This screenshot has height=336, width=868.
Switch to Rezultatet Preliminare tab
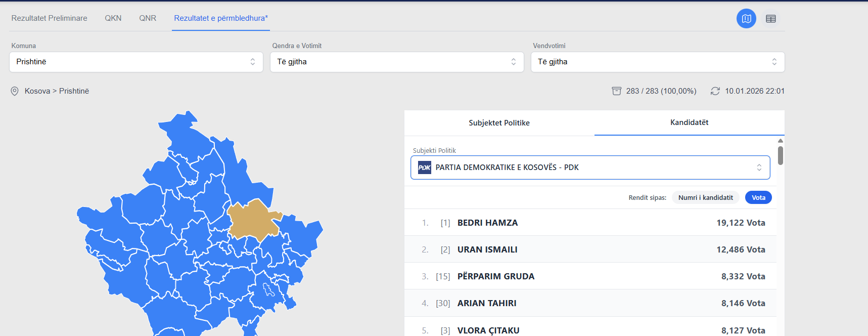[50, 18]
